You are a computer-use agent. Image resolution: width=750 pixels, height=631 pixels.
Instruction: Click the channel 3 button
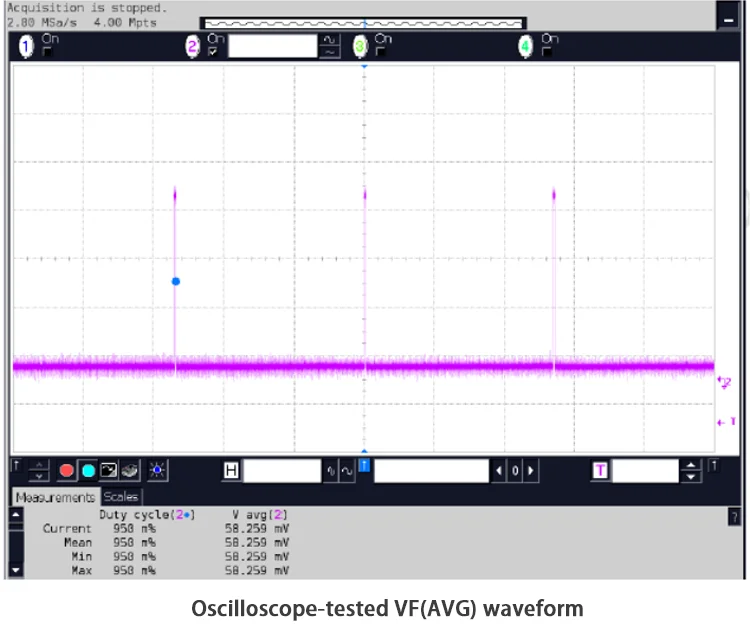[x=360, y=46]
